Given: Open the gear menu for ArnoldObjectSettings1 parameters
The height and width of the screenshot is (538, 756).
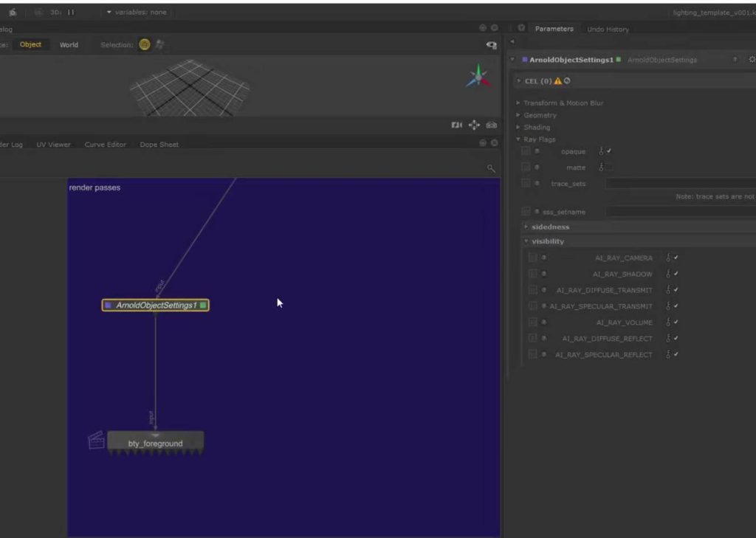Looking at the screenshot, I should point(752,60).
